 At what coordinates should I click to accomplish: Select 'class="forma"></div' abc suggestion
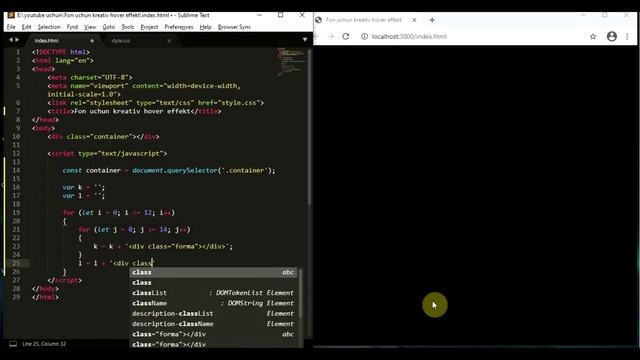pyautogui.click(x=213, y=334)
